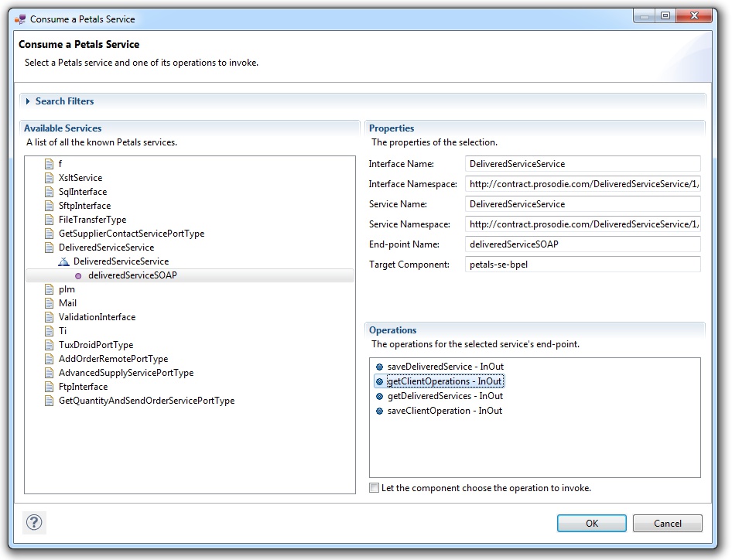The image size is (732, 560).
Task: Enable letting the component choose the operation
Action: point(375,488)
